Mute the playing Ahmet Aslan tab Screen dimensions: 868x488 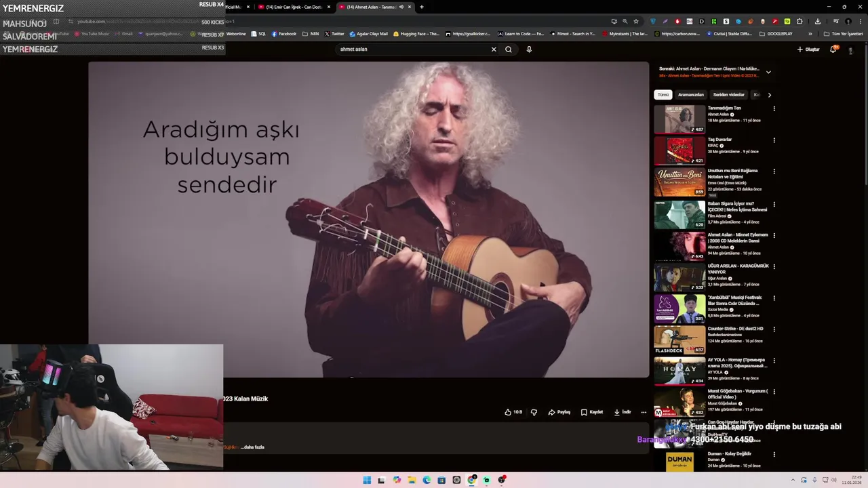click(x=401, y=7)
